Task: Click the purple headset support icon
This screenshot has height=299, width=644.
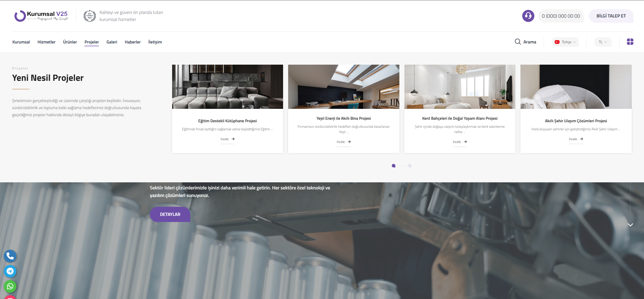Action: pyautogui.click(x=528, y=16)
